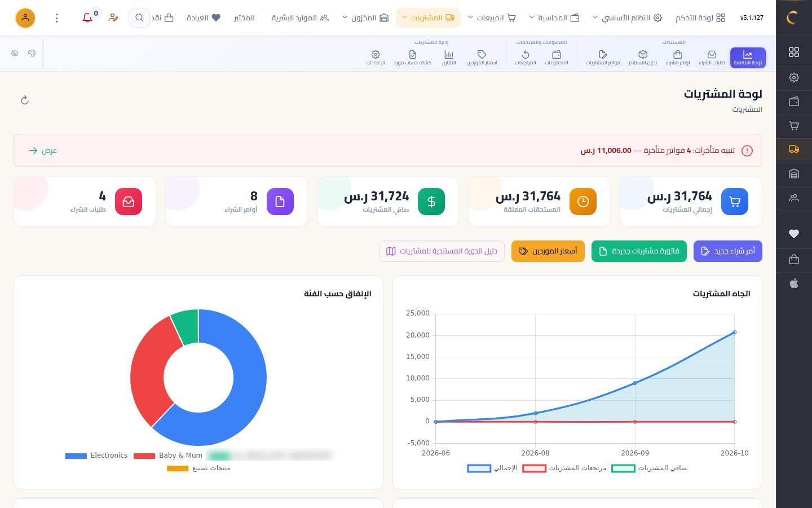Open أسعار الموردين tag icon in toolbar
This screenshot has width=812, height=508.
click(x=482, y=58)
